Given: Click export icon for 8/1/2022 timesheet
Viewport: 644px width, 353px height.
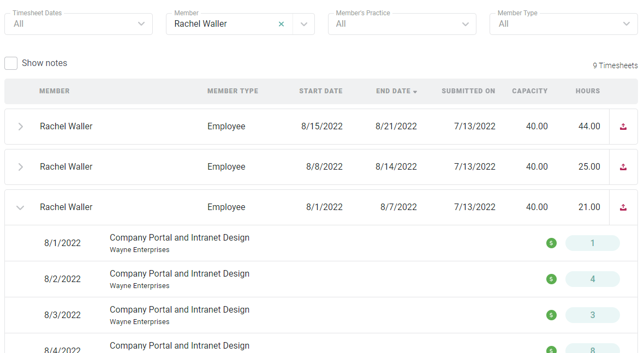Looking at the screenshot, I should point(623,207).
